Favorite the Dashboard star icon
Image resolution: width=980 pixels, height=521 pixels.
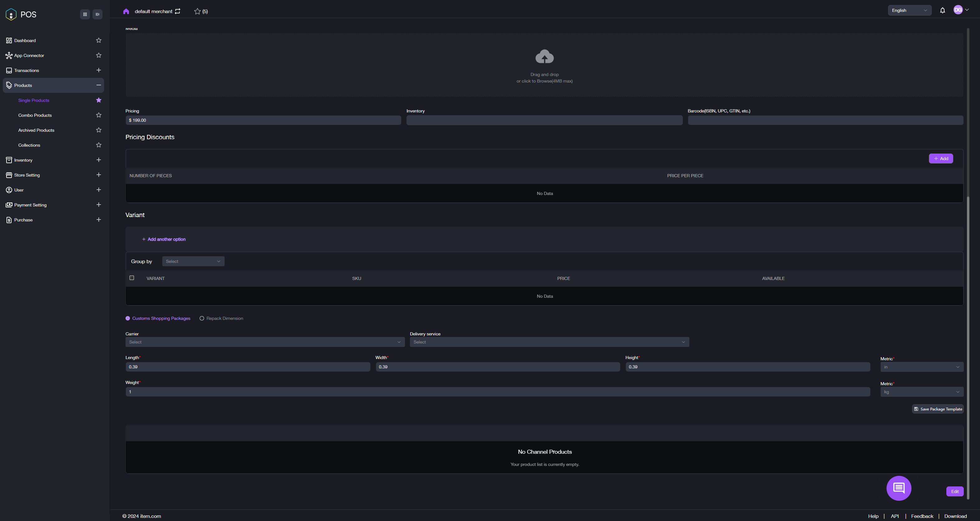pyautogui.click(x=98, y=40)
